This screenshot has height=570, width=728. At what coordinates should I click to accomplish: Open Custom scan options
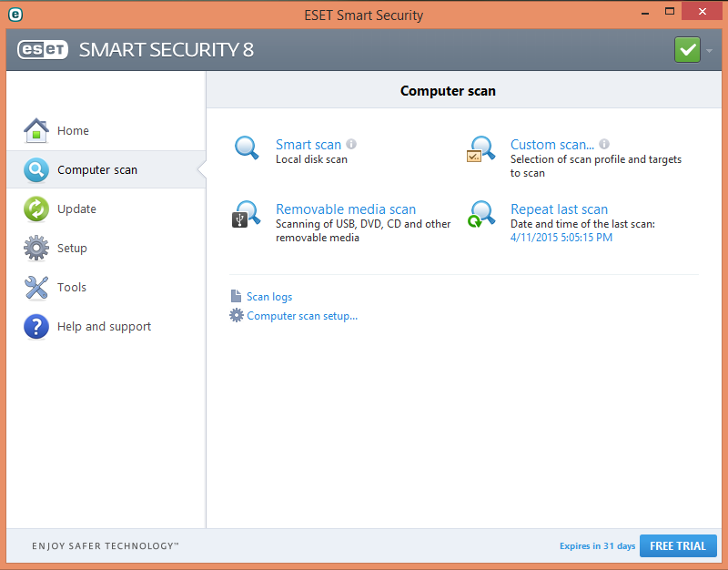tap(551, 144)
